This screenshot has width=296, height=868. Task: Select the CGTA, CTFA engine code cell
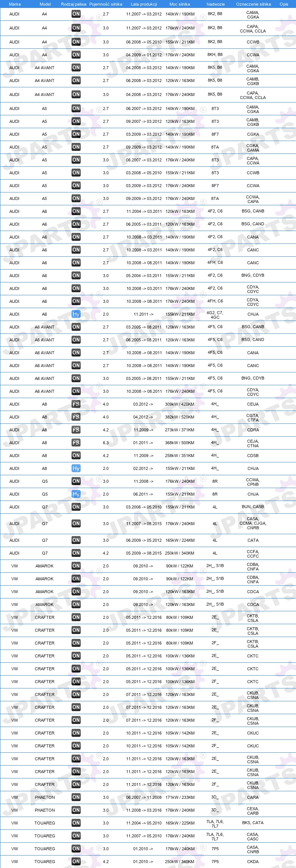253,418
